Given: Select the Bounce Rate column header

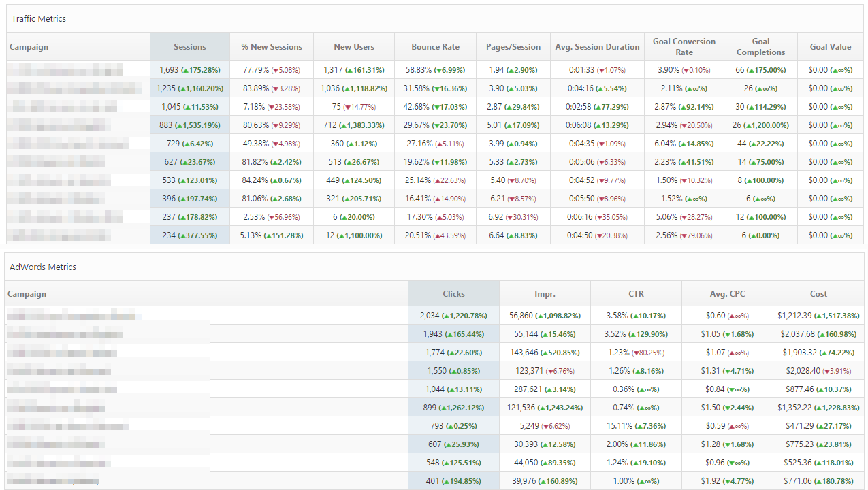Looking at the screenshot, I should [x=435, y=47].
